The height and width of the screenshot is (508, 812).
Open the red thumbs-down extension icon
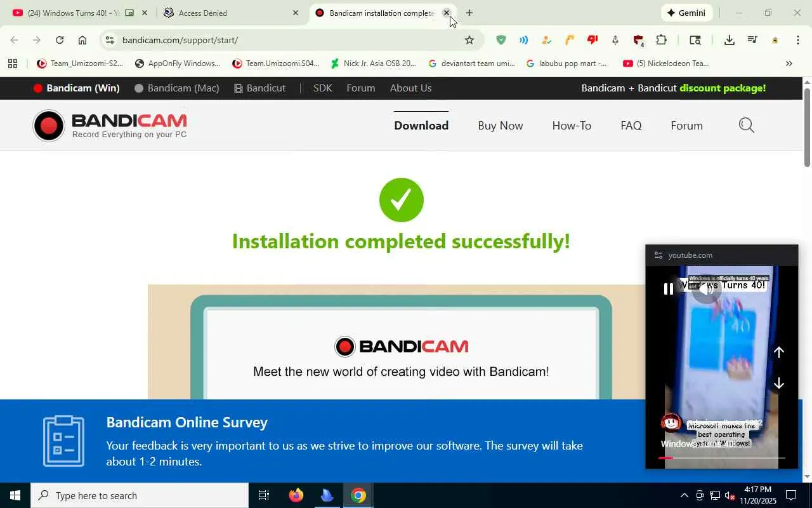tap(593, 40)
